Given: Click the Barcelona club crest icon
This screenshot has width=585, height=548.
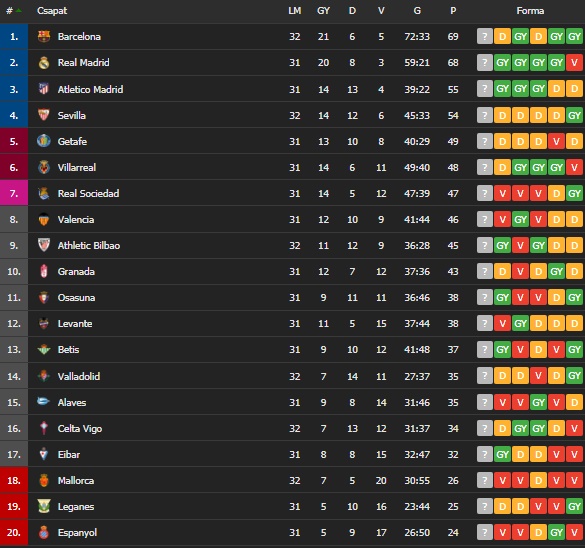Looking at the screenshot, I should point(44,37).
